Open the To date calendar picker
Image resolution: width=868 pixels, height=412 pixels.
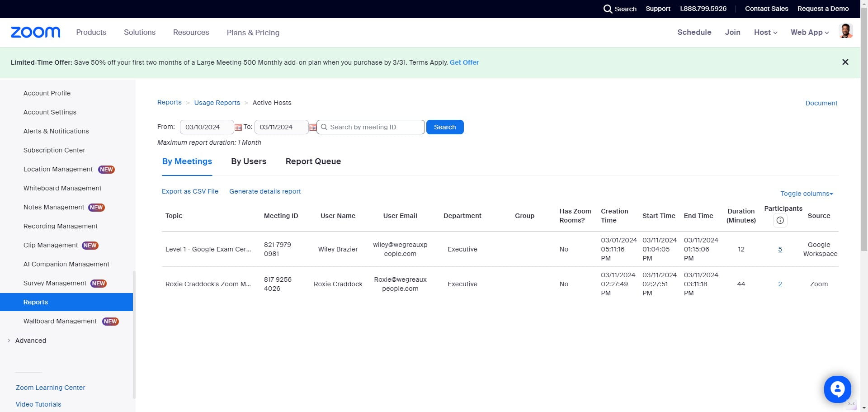(312, 128)
